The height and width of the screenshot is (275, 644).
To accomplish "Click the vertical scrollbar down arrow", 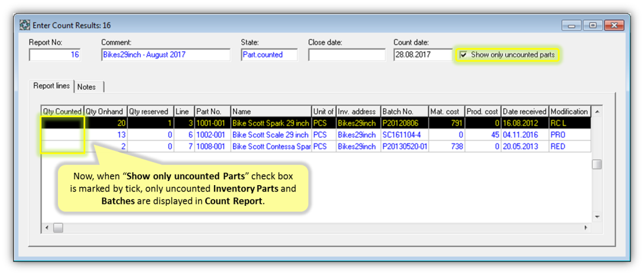I will click(597, 216).
